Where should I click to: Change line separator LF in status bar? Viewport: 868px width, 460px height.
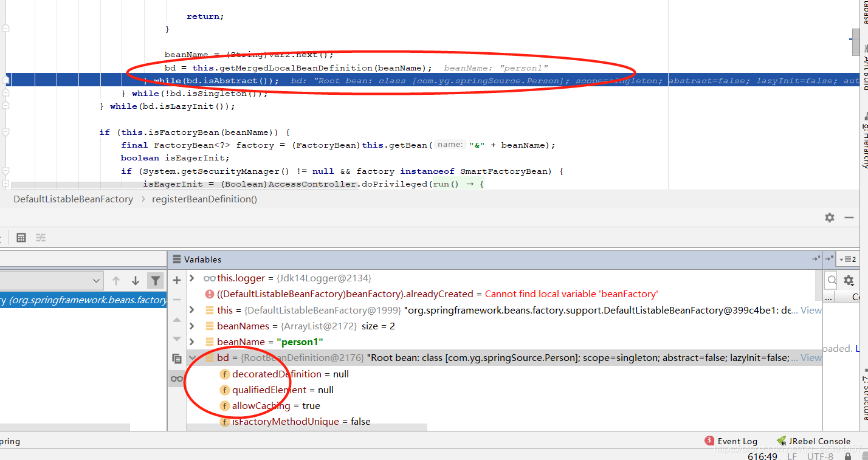click(792, 456)
